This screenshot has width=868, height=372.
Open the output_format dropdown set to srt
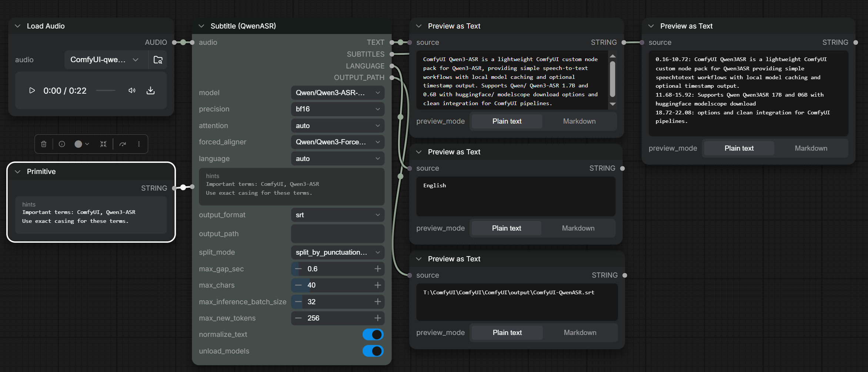pyautogui.click(x=338, y=215)
